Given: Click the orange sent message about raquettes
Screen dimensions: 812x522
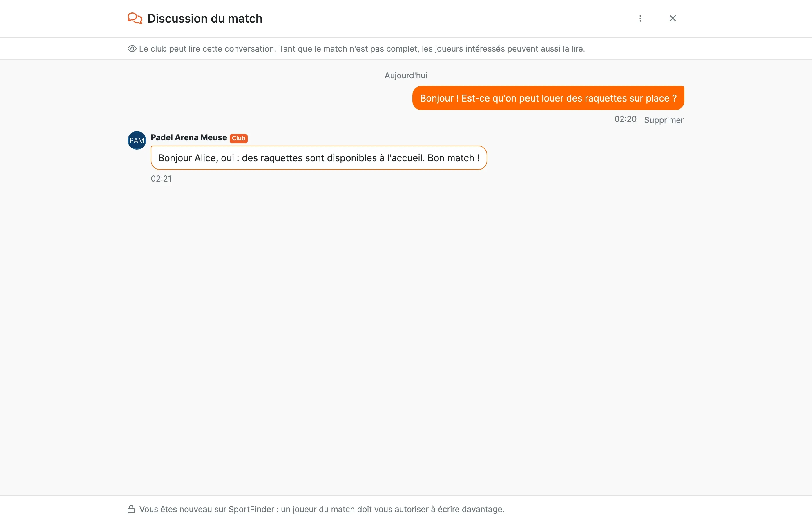Looking at the screenshot, I should click(x=548, y=98).
